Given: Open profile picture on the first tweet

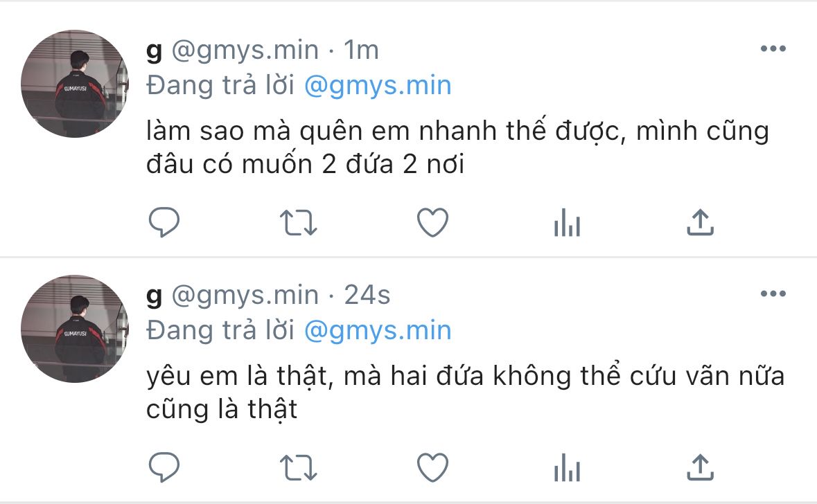Looking at the screenshot, I should pos(75,84).
